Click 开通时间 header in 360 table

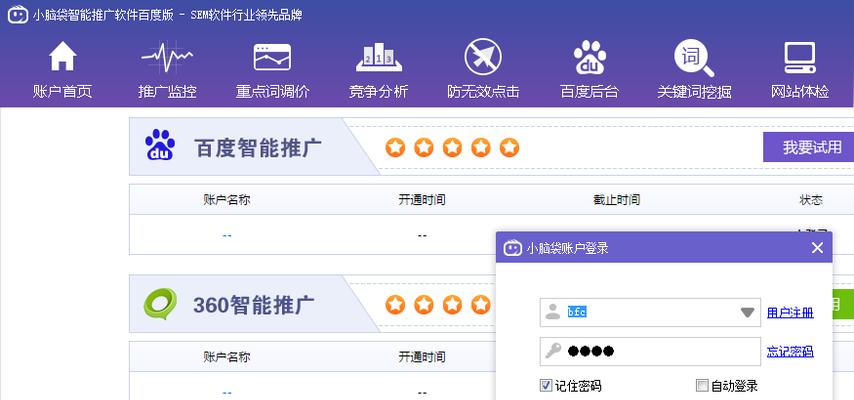[x=422, y=357]
